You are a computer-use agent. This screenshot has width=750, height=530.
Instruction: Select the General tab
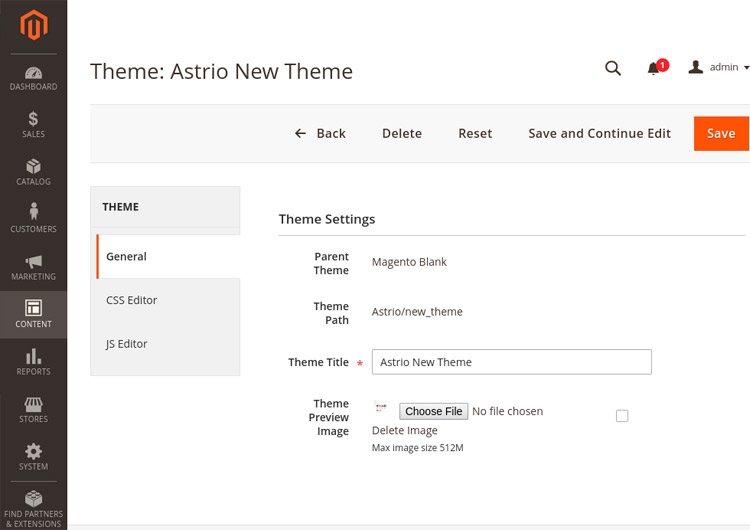coord(168,256)
